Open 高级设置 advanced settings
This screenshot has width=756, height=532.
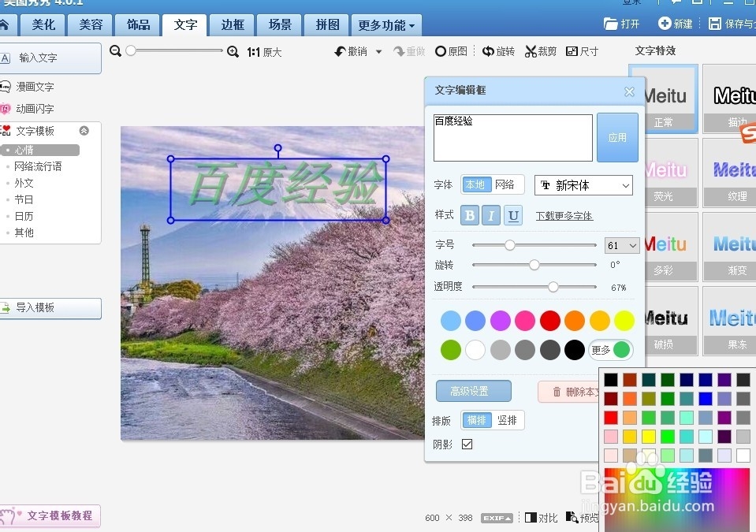tap(474, 391)
